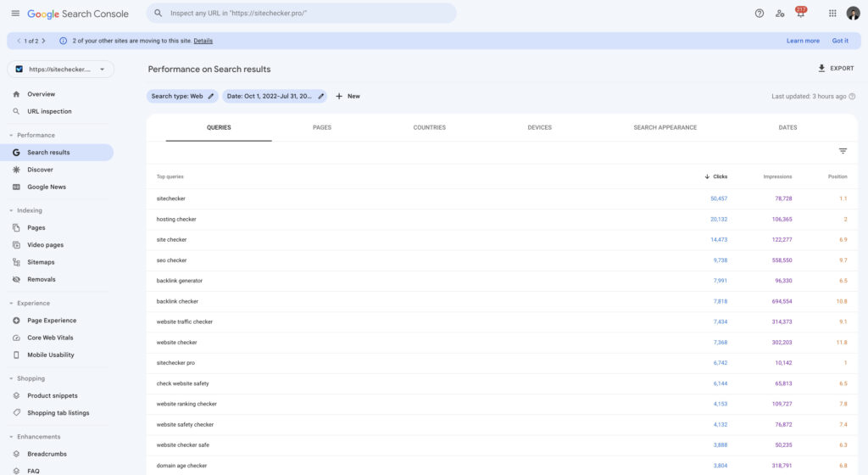Click the Google News icon
Screen dimensions: 868x475
pos(16,187)
